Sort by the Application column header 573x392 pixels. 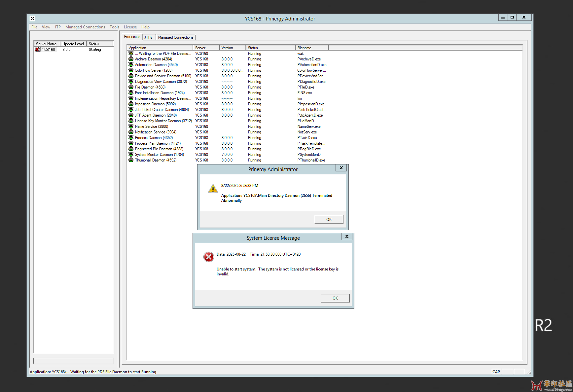click(160, 48)
